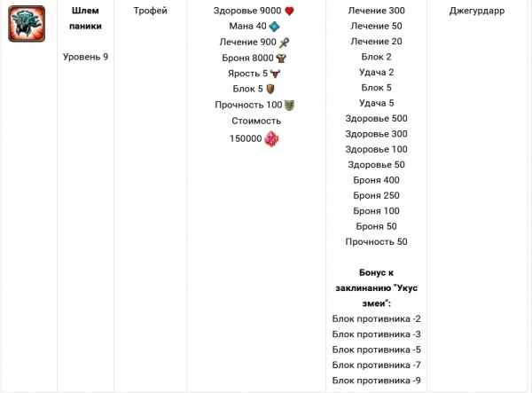Screen dimensions: 532x393
Task: Click the bull horns icon beside Ярость 5
Action: [x=276, y=74]
